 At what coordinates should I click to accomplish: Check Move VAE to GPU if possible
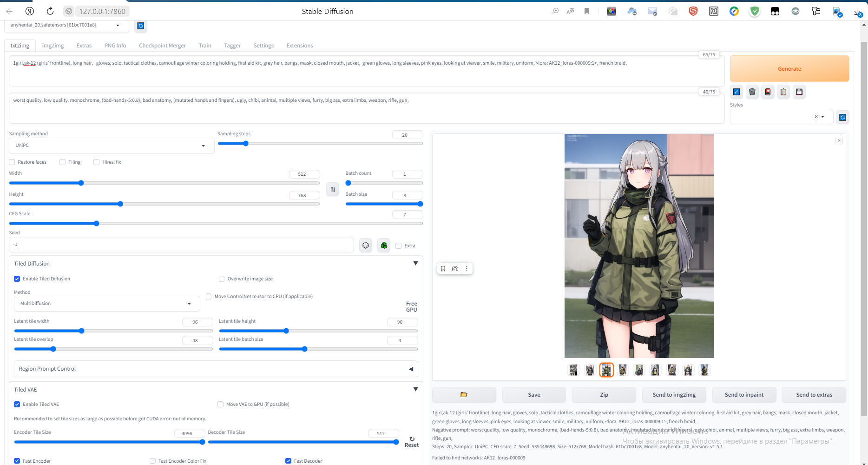pyautogui.click(x=220, y=404)
